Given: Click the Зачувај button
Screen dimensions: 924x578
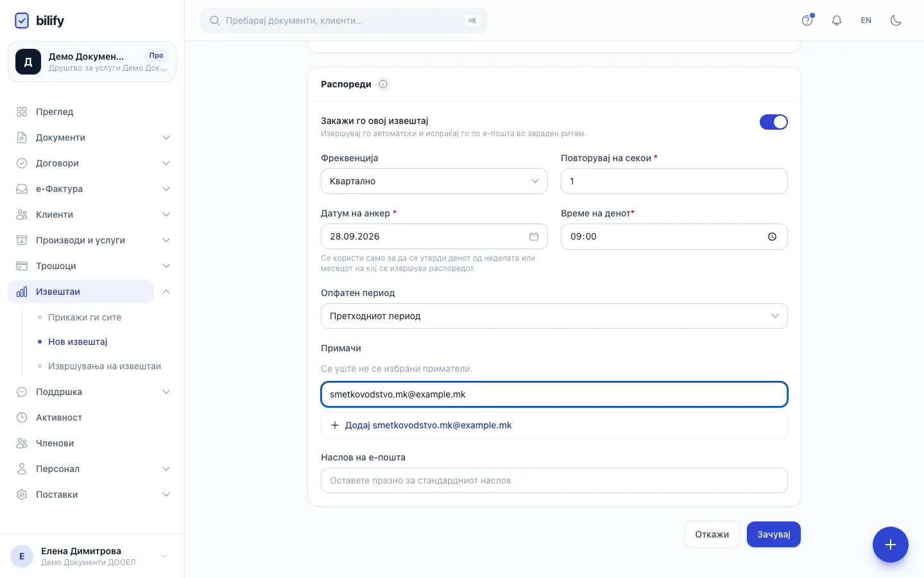Looking at the screenshot, I should coord(773,534).
